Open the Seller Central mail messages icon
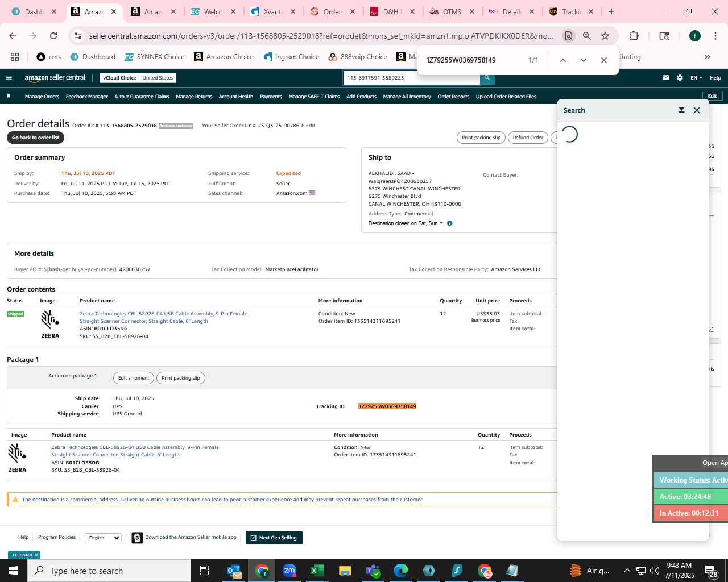Viewport: 728px width, 582px height. pos(665,78)
